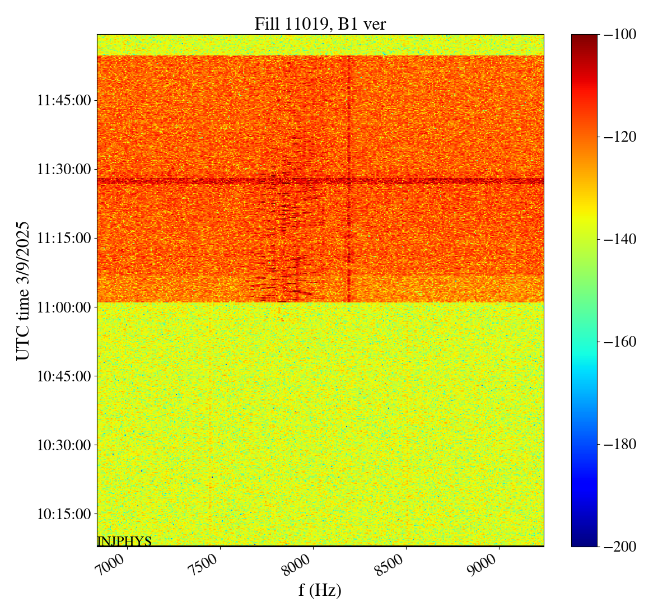Select the 11:15:00 time tick label
This screenshot has width=672, height=616.
(63, 238)
